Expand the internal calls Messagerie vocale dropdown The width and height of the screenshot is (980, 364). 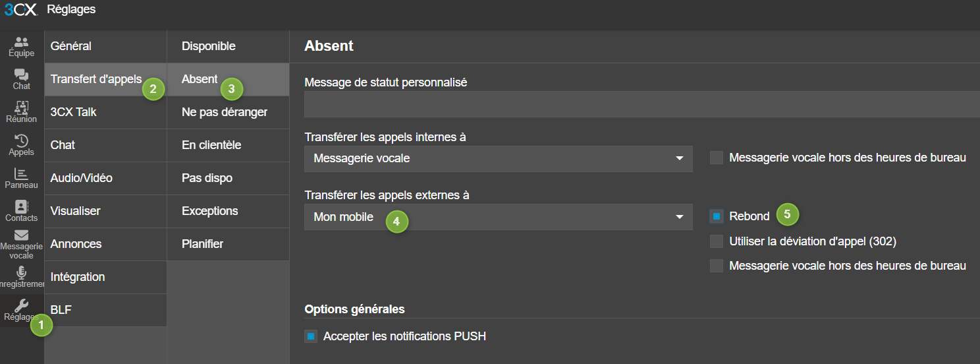tap(498, 159)
